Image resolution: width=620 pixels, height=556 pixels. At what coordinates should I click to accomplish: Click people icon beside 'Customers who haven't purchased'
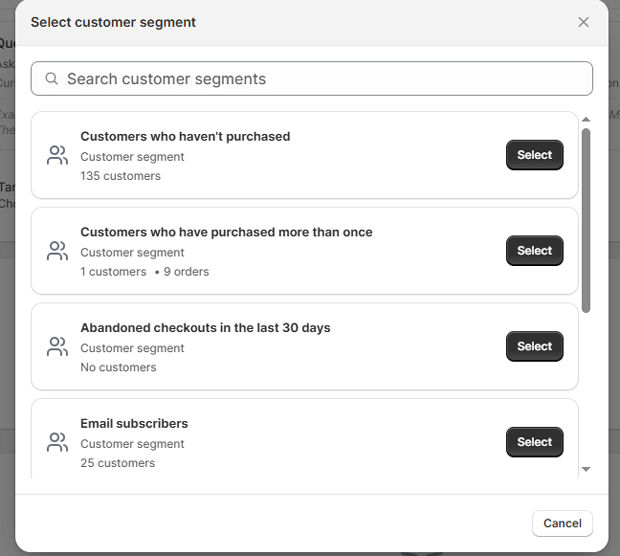point(57,155)
